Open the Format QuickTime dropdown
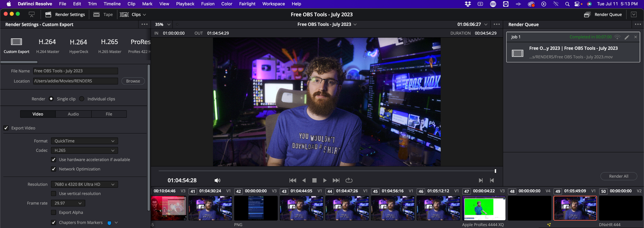This screenshot has width=644, height=228. pyautogui.click(x=85, y=141)
